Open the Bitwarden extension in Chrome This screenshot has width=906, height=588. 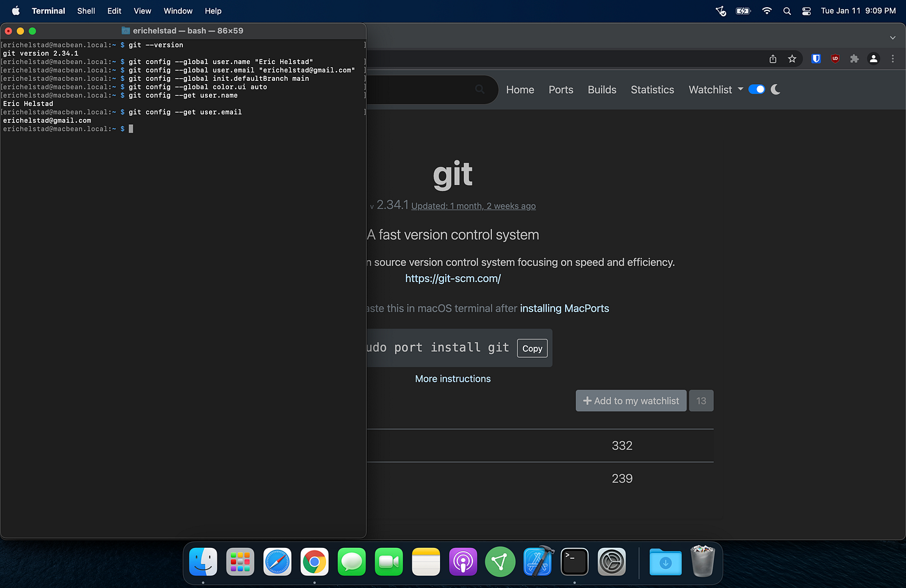point(816,59)
